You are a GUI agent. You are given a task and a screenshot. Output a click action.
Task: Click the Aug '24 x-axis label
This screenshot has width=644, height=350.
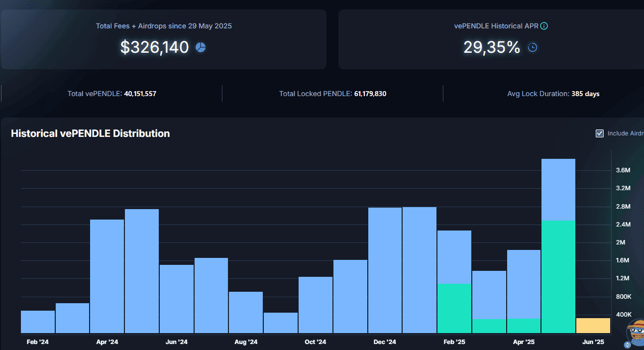(246, 342)
